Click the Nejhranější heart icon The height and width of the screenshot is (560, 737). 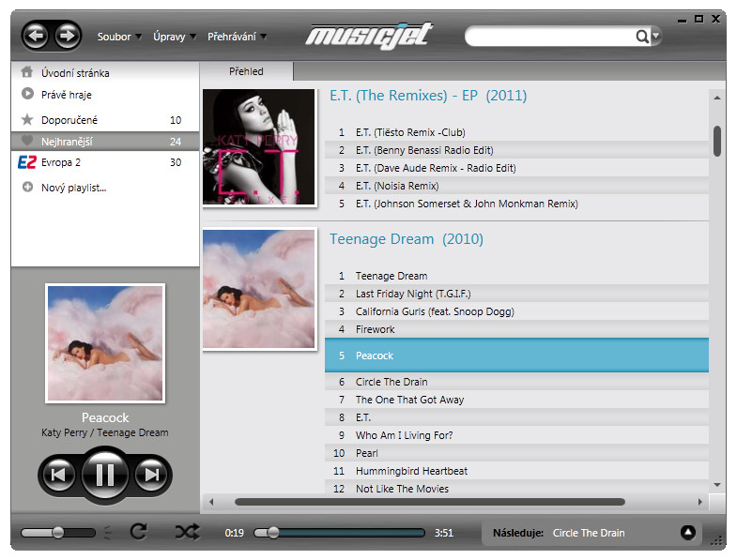27,141
